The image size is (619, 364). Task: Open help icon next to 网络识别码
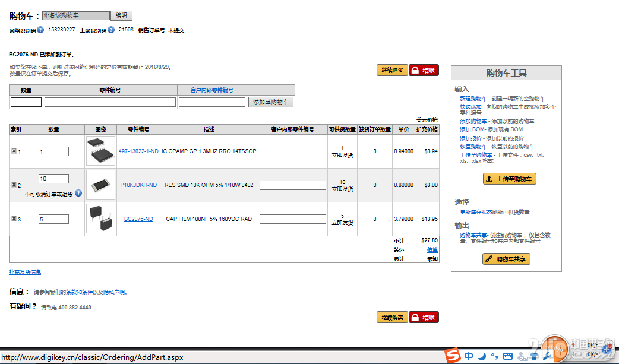pyautogui.click(x=40, y=30)
